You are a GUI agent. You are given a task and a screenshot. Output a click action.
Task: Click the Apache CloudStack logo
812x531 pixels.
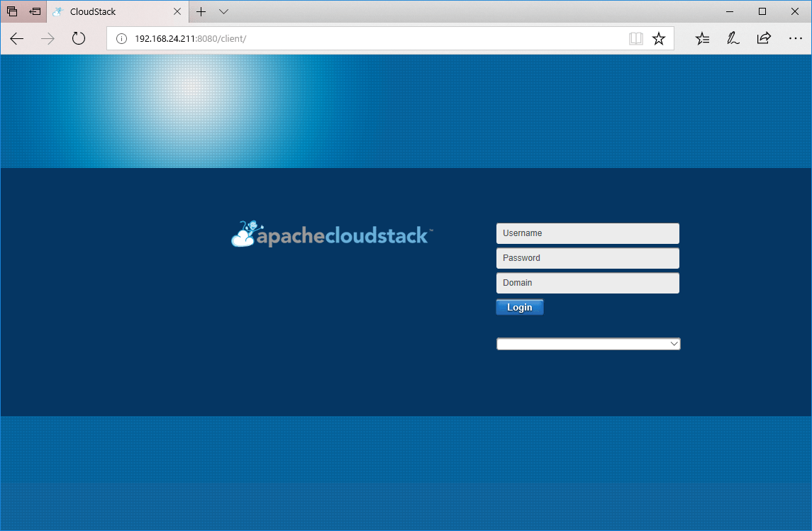(330, 233)
